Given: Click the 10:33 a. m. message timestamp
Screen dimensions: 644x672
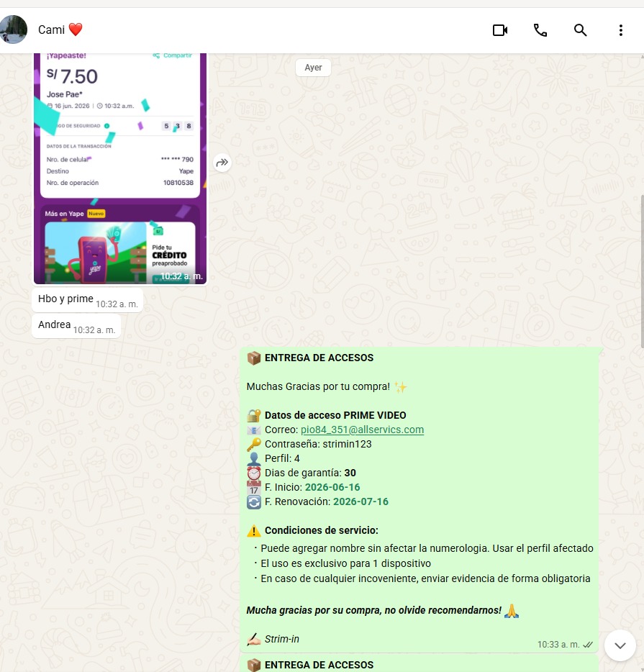Looking at the screenshot, I should [x=558, y=645].
